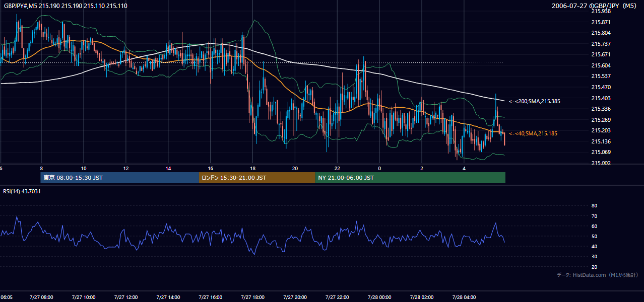Viewport: 644px width, 302px height.
Task: Click price axis value 215.336
Action: [x=601, y=109]
